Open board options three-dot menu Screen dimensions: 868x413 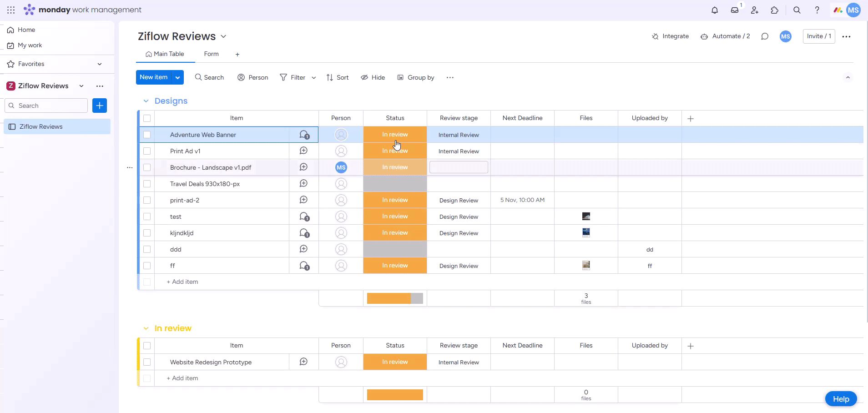[846, 36]
